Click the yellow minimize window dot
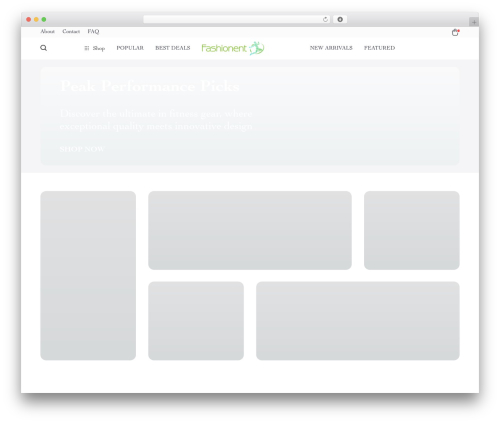The image size is (500, 423). 36,20
